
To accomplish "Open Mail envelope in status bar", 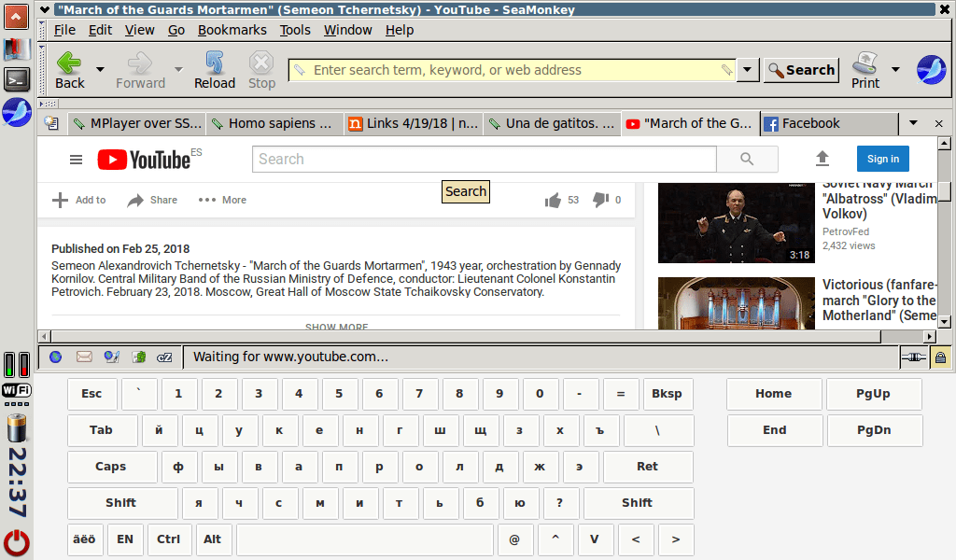I will 84,357.
